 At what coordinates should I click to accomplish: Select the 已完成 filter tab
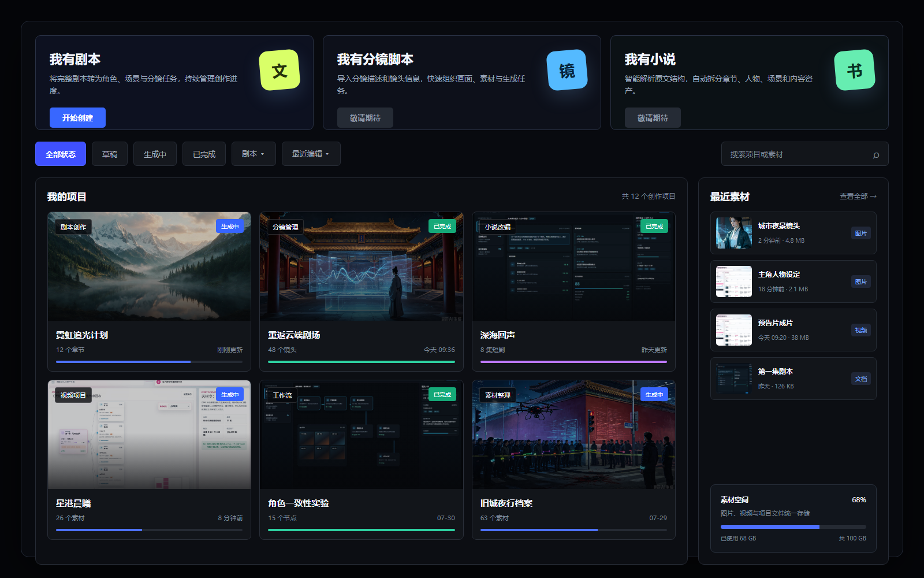click(x=204, y=154)
